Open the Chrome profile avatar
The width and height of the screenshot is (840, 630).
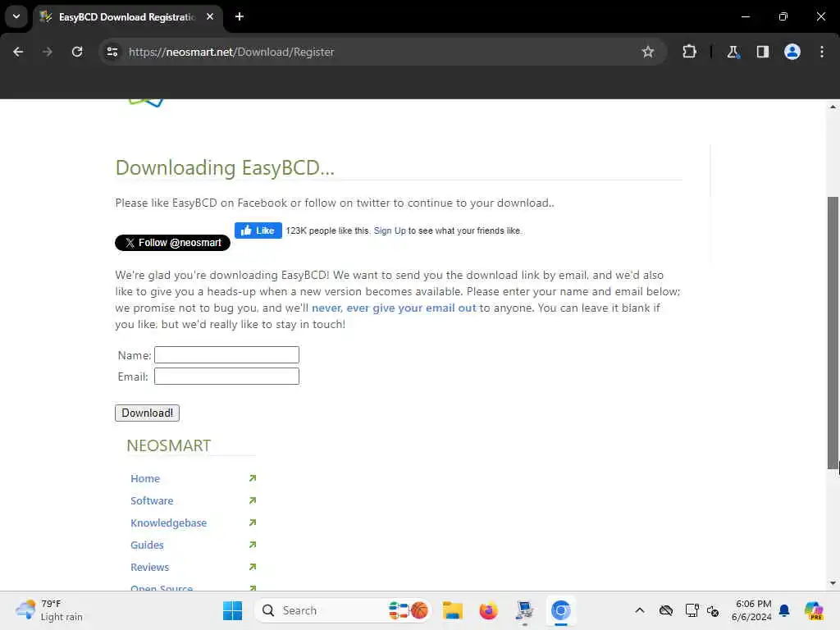pos(792,52)
